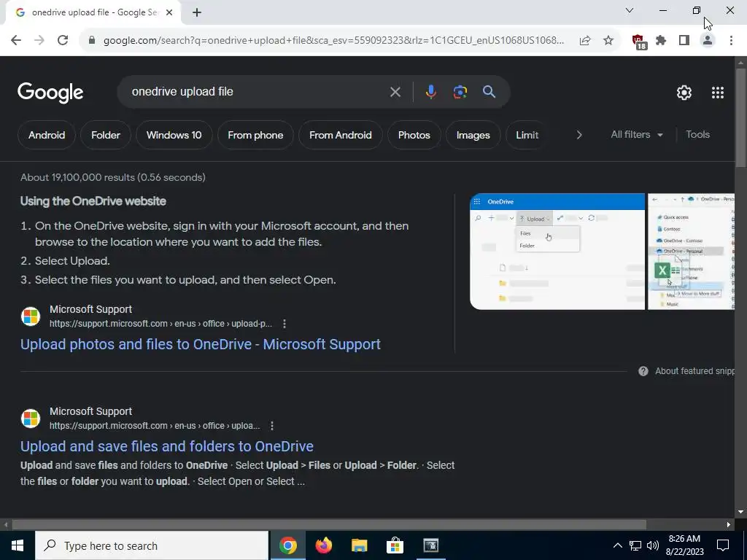Reload the current page
747x560 pixels.
coord(63,41)
